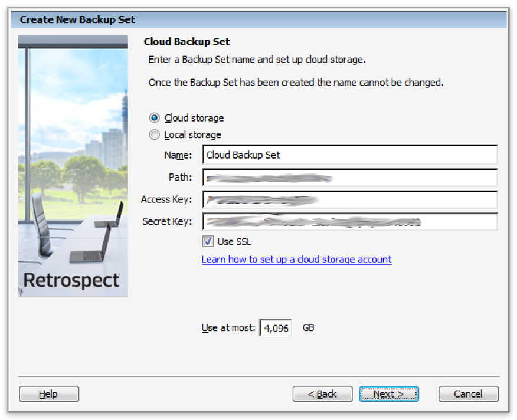Click the "Path:" field label
This screenshot has width=517, height=420.
tap(180, 177)
